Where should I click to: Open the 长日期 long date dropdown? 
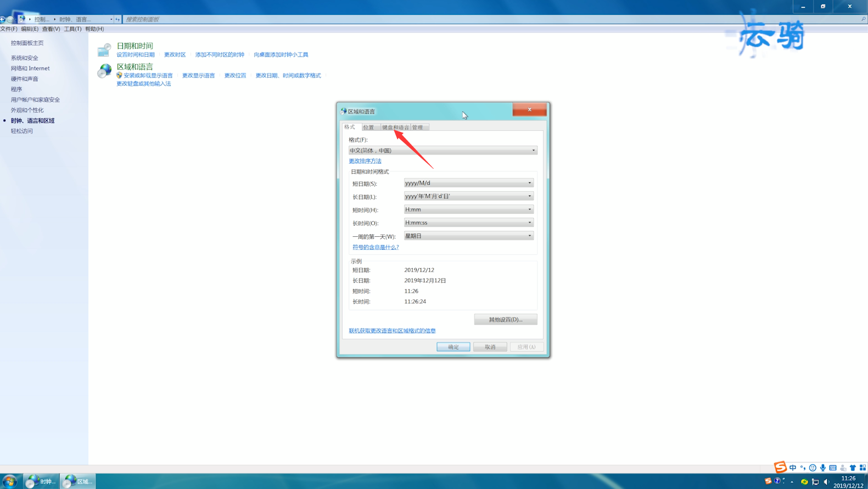(469, 196)
